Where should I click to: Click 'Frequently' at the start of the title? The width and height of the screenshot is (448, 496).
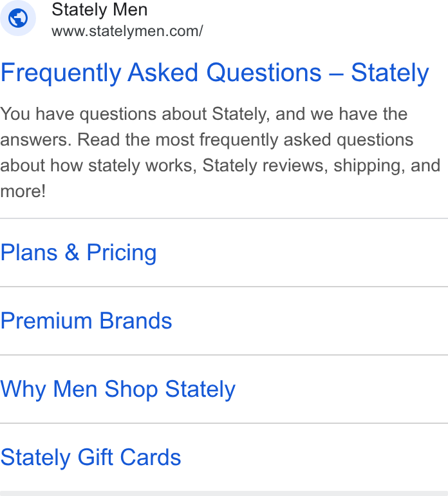click(61, 73)
